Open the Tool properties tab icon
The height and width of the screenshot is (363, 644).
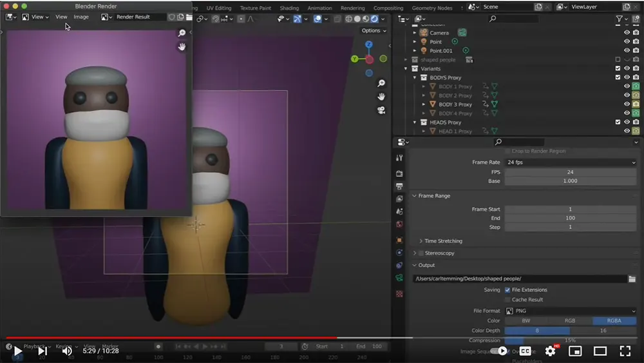point(399,158)
